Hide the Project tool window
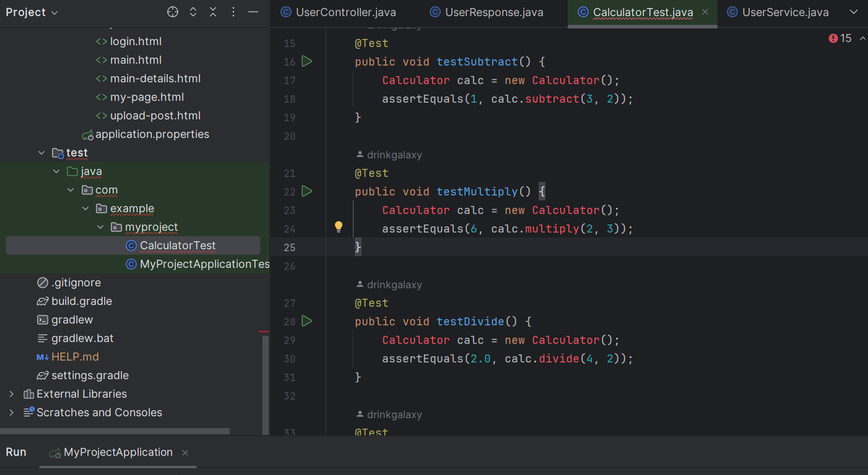The height and width of the screenshot is (475, 868). click(253, 12)
